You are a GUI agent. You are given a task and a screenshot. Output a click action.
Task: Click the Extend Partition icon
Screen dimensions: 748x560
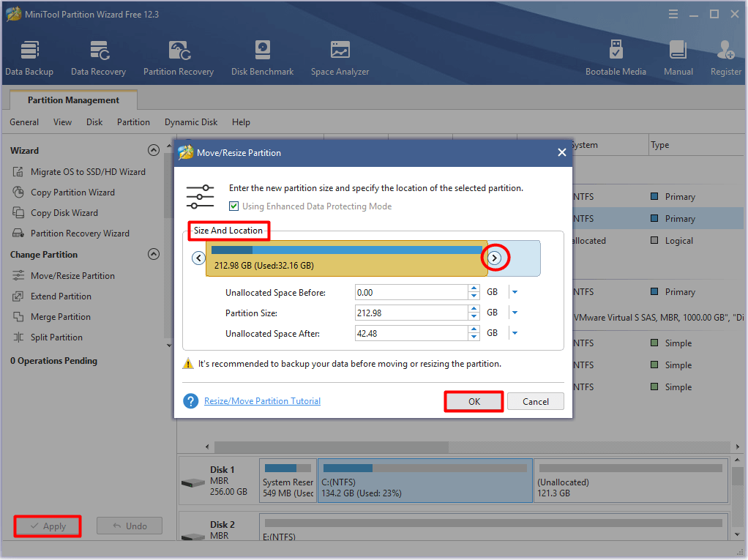[x=18, y=296]
